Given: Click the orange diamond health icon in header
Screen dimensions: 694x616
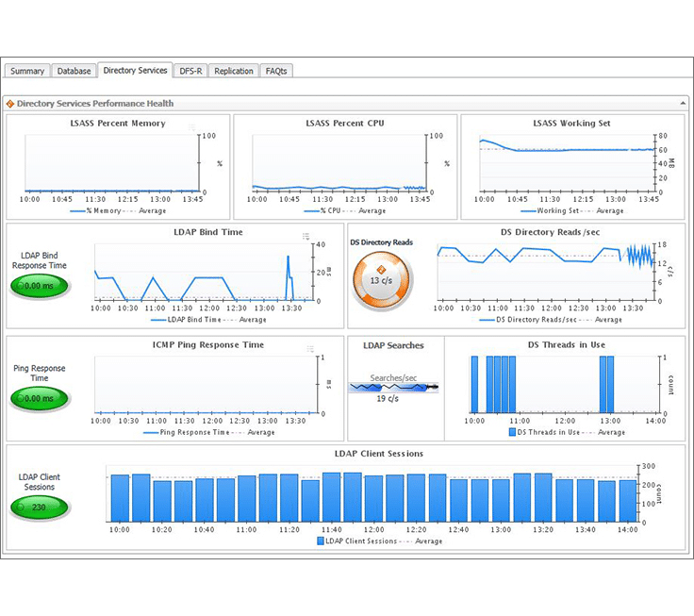Looking at the screenshot, I should pos(10,104).
